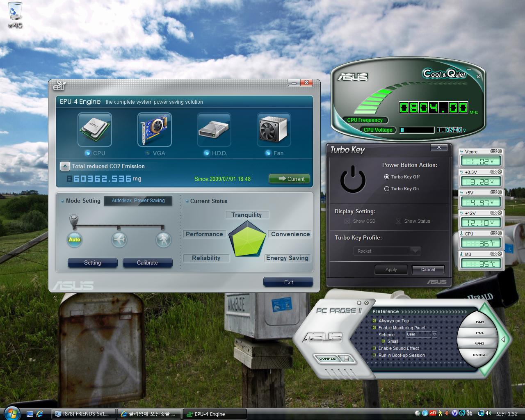Open the DMI section in PC Probe II
Image resolution: width=525 pixels, height=420 pixels.
[x=480, y=322]
